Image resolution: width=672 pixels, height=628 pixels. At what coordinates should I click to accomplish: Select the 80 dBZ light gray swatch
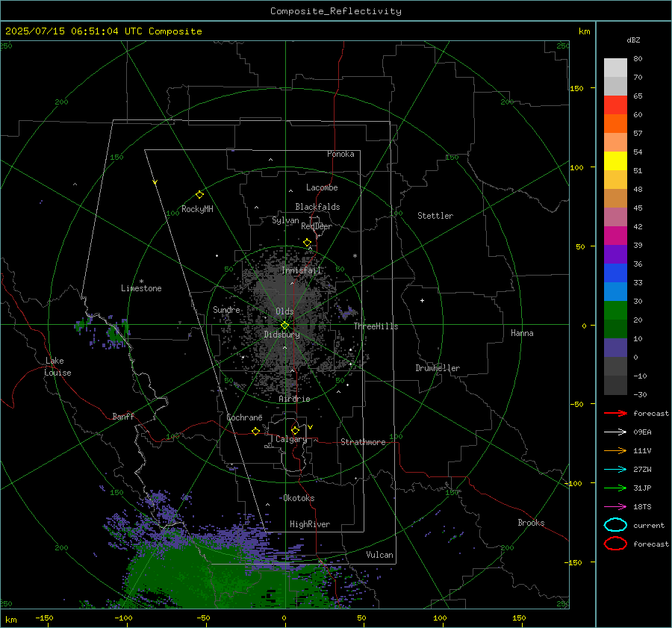(x=615, y=67)
